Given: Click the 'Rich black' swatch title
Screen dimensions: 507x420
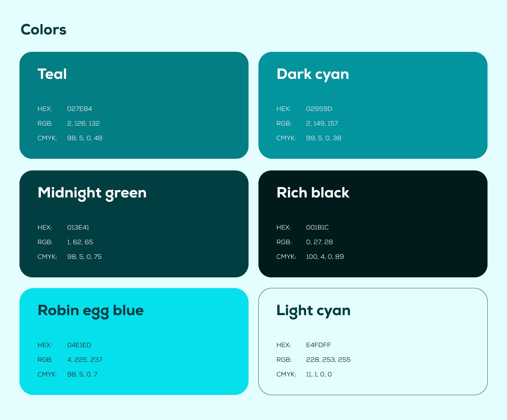Looking at the screenshot, I should click(x=313, y=193).
